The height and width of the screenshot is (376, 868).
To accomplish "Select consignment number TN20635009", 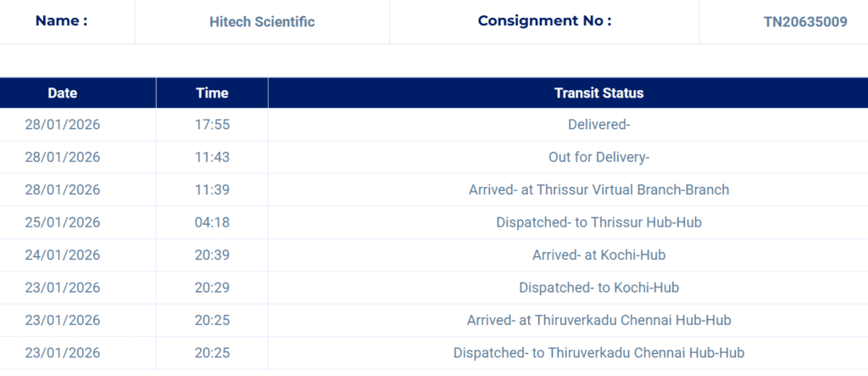I will [x=805, y=22].
